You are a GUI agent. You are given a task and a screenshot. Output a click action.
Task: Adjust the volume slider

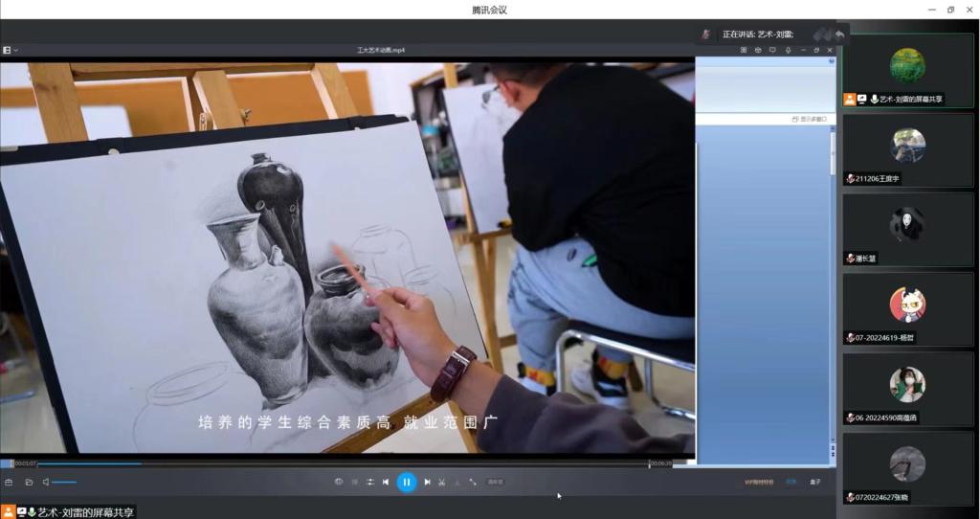point(64,482)
